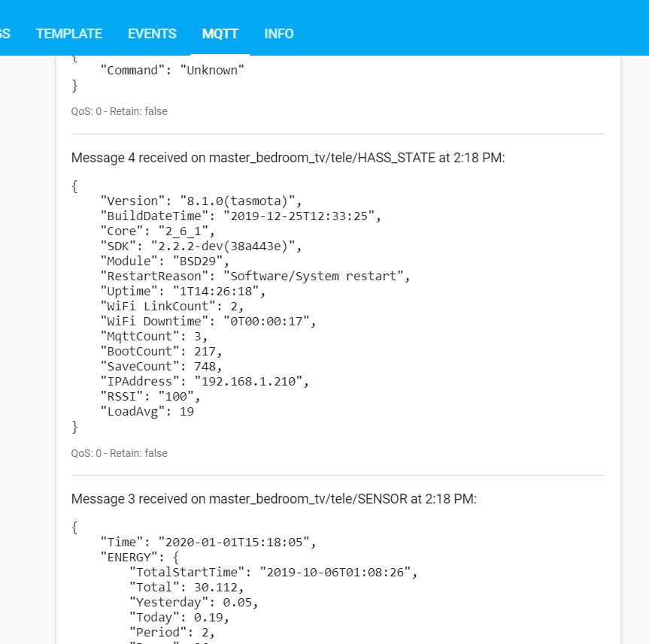This screenshot has width=649, height=644.
Task: Click the BootCount 217 line
Action: tap(162, 351)
